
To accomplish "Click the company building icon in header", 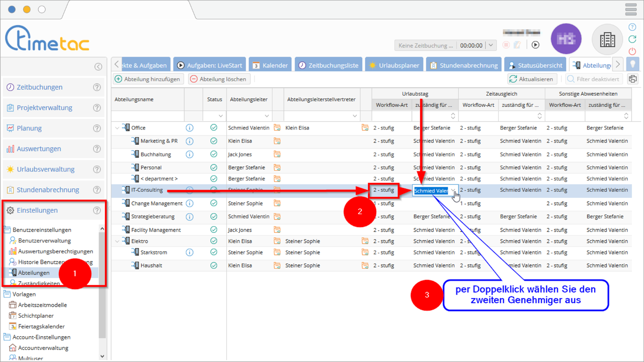I will click(607, 40).
